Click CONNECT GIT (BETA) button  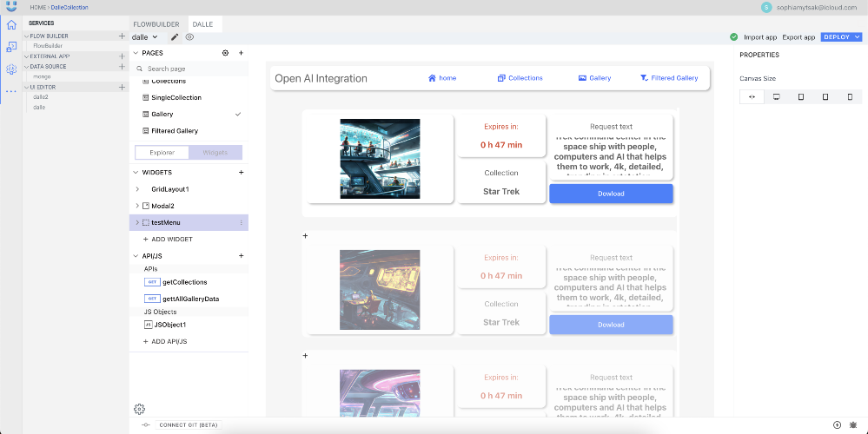tap(189, 425)
